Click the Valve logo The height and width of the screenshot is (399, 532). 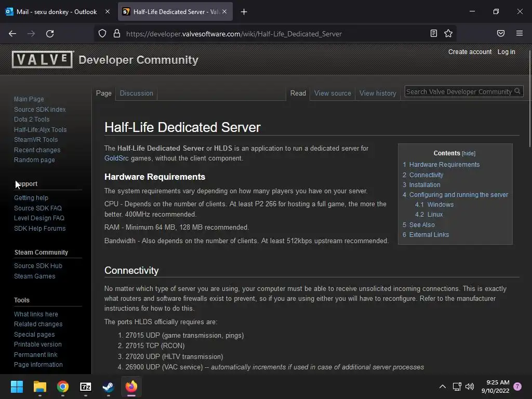click(x=43, y=59)
